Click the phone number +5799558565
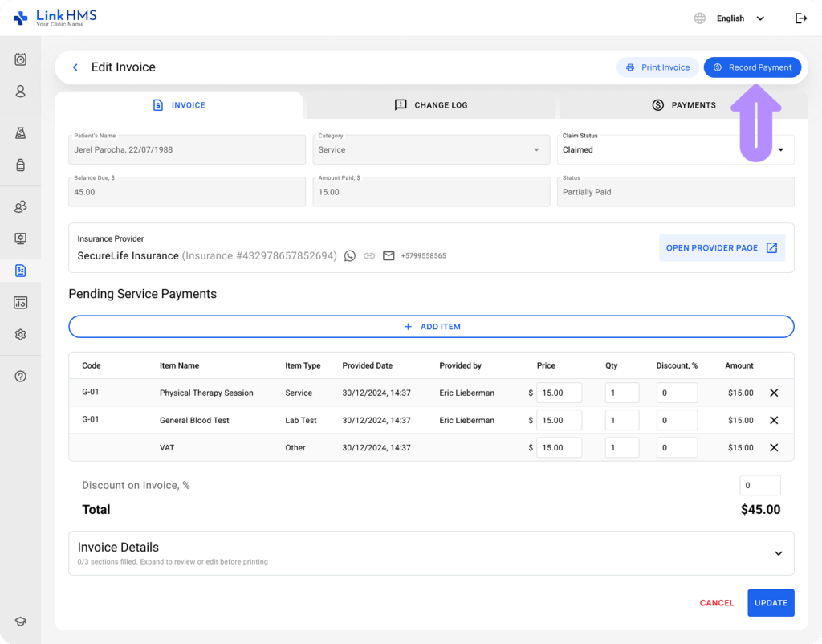822x644 pixels. pos(424,256)
